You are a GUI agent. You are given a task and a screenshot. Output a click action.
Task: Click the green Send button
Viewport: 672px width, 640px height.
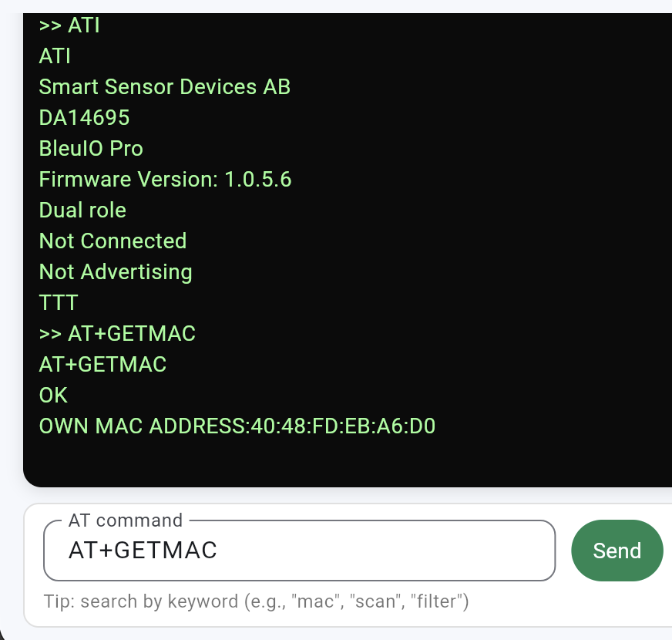(617, 551)
